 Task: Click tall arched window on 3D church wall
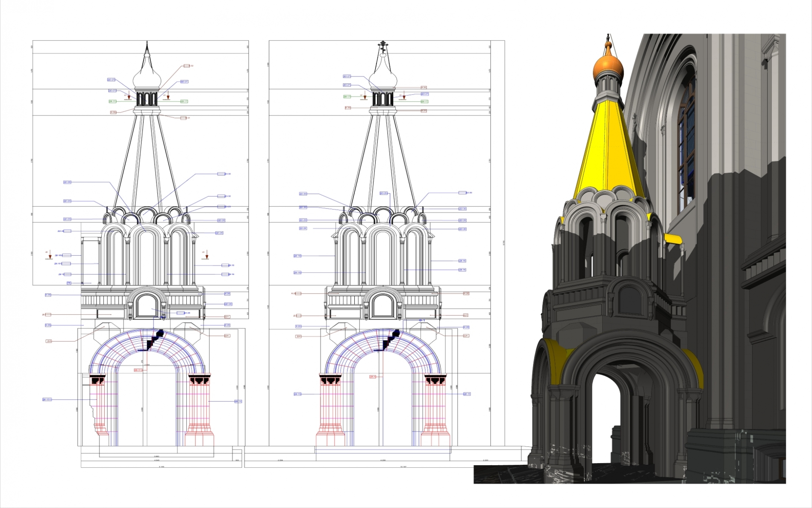tap(686, 141)
